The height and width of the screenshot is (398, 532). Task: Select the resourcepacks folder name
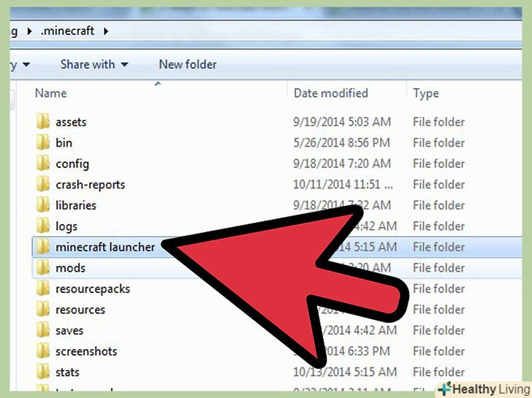(93, 289)
